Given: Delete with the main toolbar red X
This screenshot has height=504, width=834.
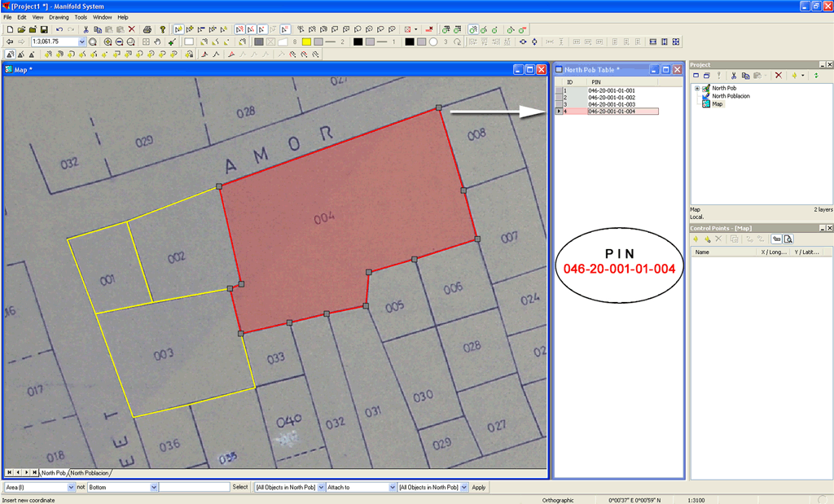Looking at the screenshot, I should pos(132,30).
